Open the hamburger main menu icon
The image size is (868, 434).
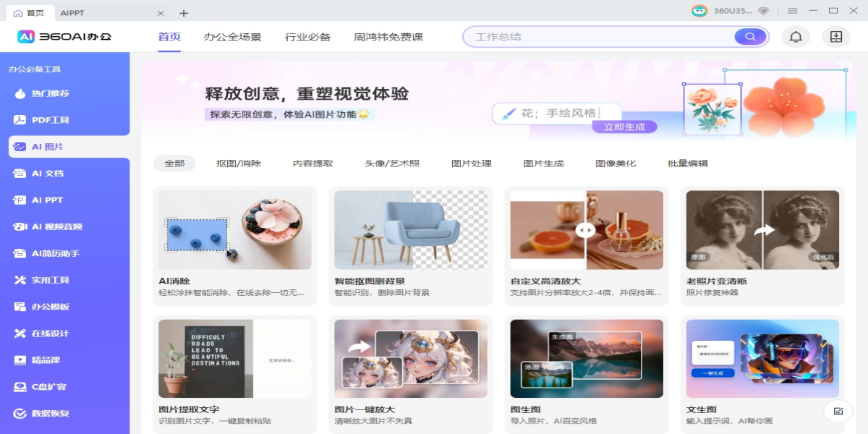[793, 11]
